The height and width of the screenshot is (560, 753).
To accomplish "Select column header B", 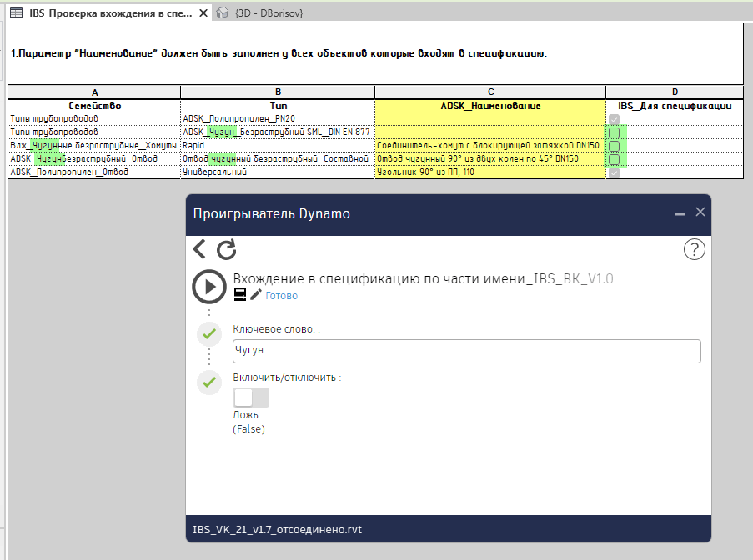I will coord(278,92).
